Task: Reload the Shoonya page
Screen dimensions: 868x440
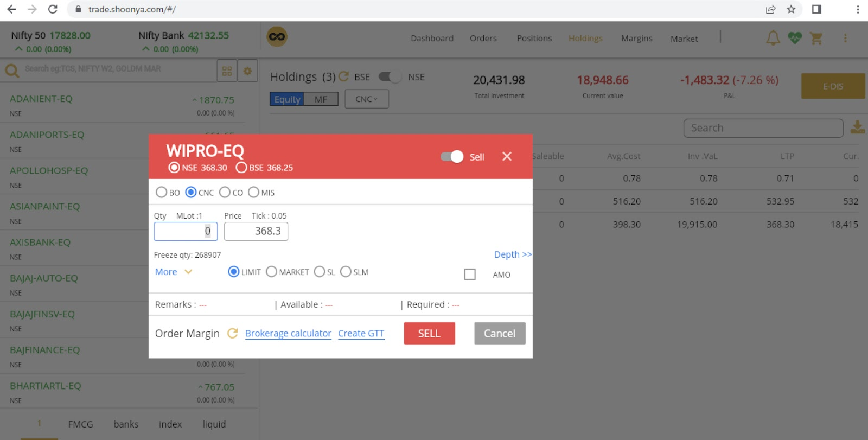Action: tap(53, 9)
